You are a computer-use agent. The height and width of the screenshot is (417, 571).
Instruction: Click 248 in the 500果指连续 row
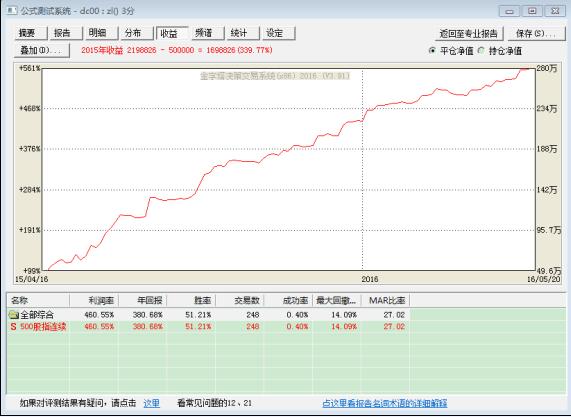pyautogui.click(x=252, y=327)
